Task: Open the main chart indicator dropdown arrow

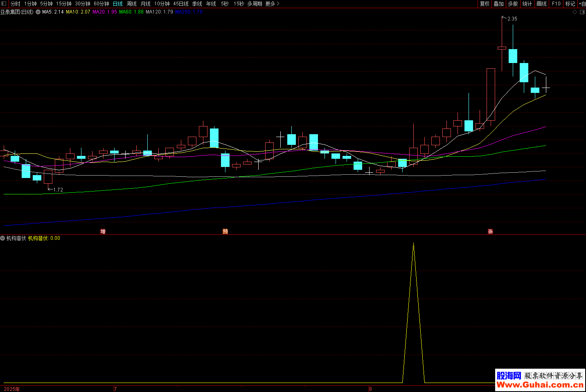Action: tap(38, 12)
